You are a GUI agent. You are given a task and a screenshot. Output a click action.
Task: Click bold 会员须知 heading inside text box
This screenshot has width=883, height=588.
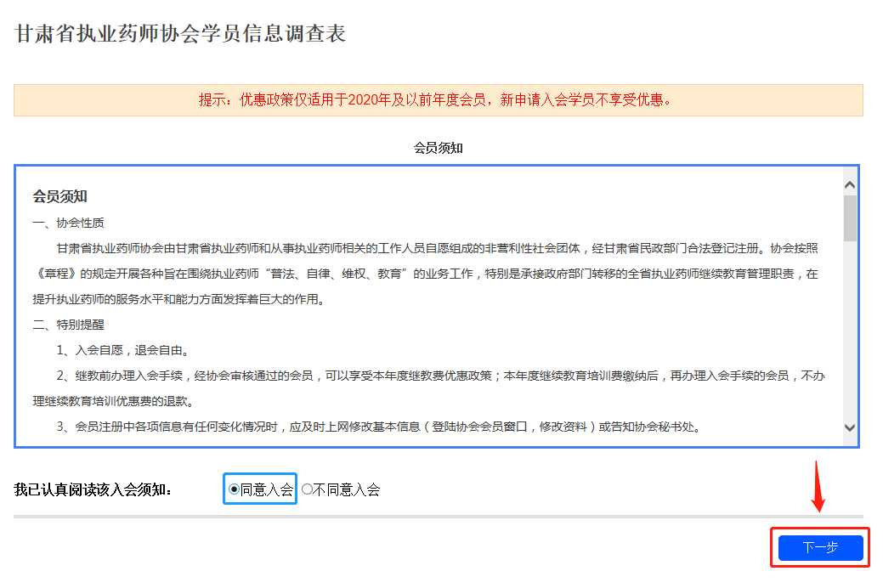point(59,196)
